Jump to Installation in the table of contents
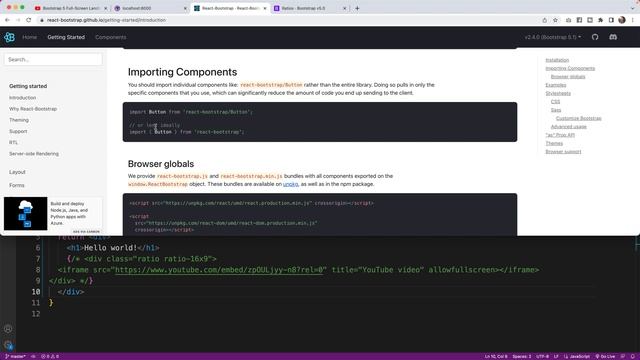This screenshot has height=360, width=640. pos(557,60)
